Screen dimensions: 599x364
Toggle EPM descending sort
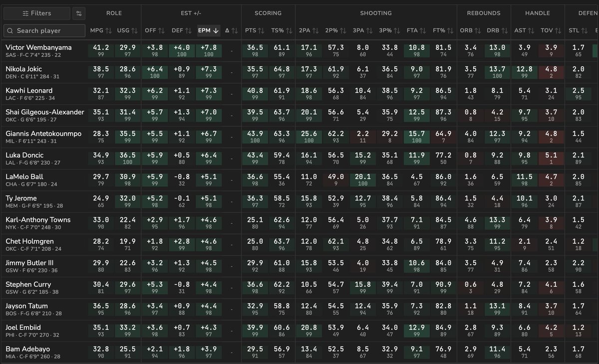209,30
